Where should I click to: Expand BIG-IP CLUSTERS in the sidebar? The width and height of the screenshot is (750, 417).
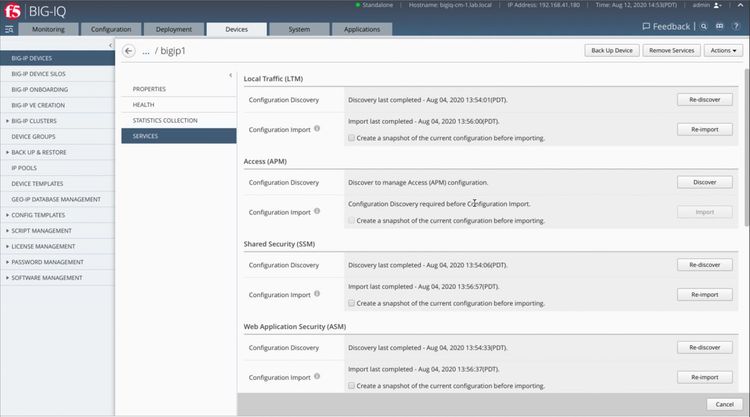coord(7,121)
